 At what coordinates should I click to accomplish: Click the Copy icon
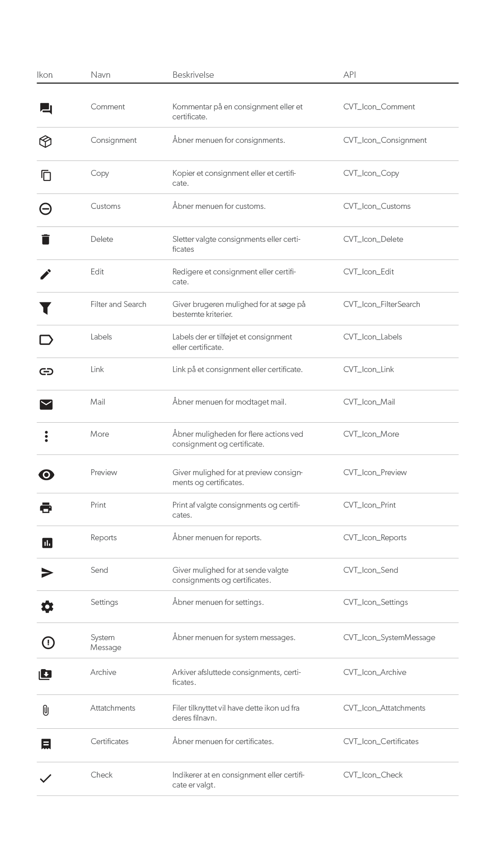46,175
